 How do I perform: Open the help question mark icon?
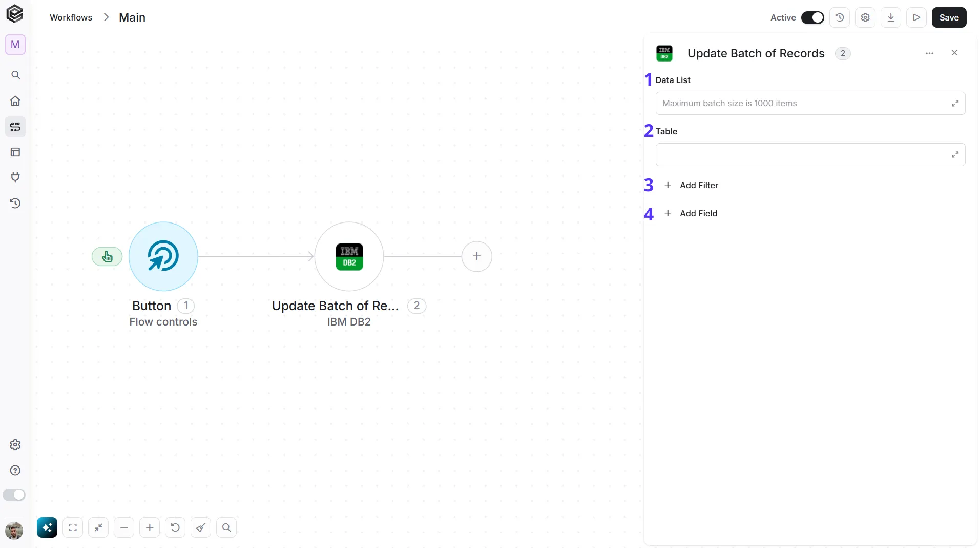[15, 471]
